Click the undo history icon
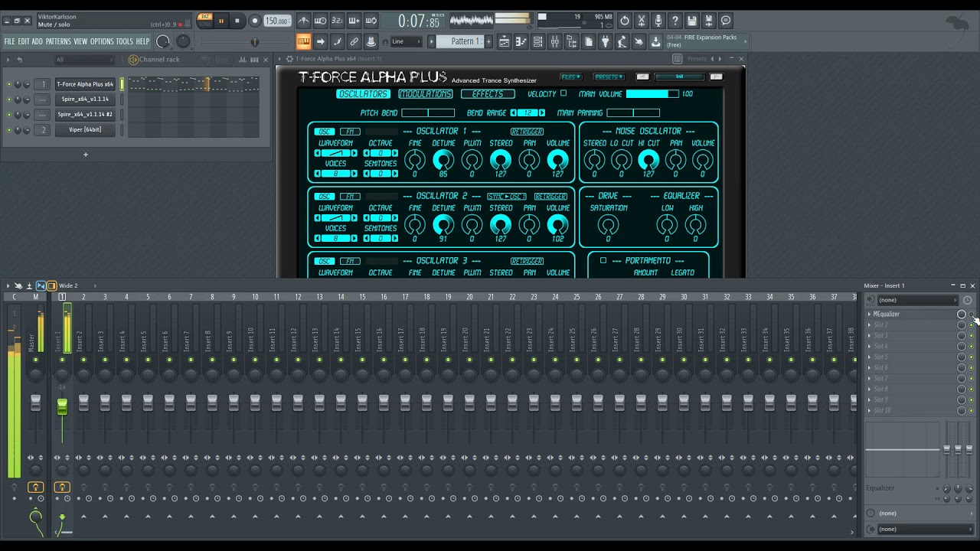 coord(625,21)
